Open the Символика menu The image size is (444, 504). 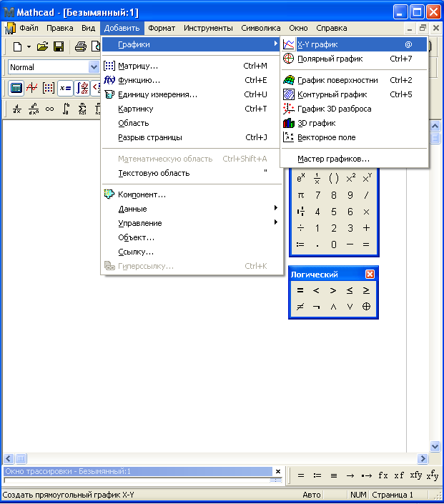pos(261,29)
